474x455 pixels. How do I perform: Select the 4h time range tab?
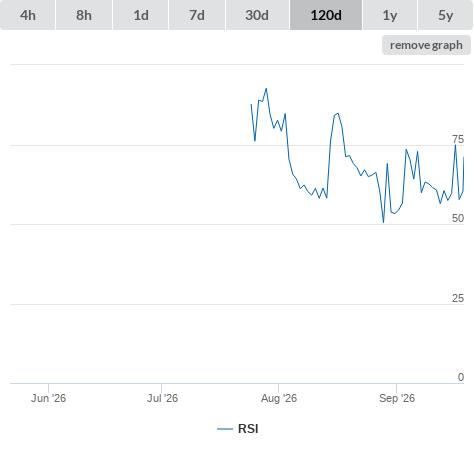[28, 15]
